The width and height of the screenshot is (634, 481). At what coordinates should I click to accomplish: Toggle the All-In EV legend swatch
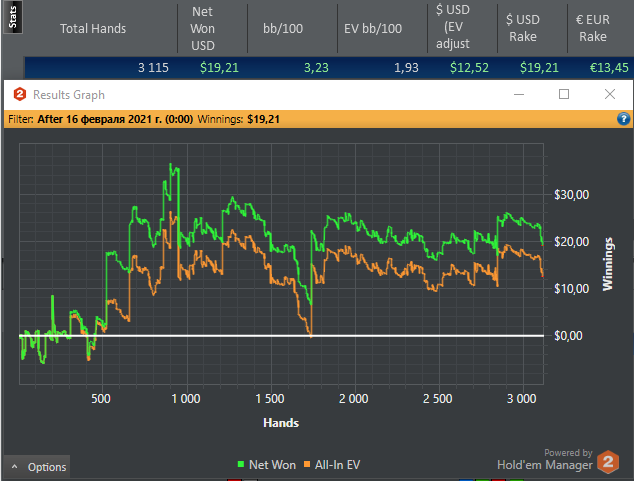307,464
